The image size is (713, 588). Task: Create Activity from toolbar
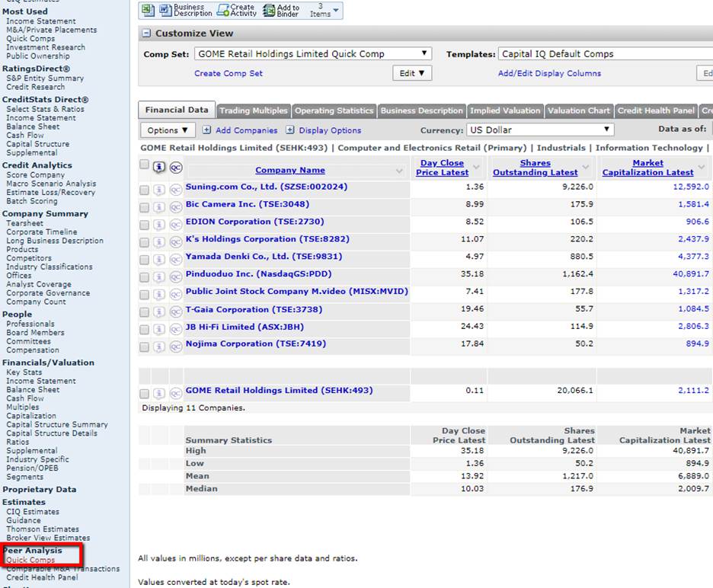tap(237, 10)
